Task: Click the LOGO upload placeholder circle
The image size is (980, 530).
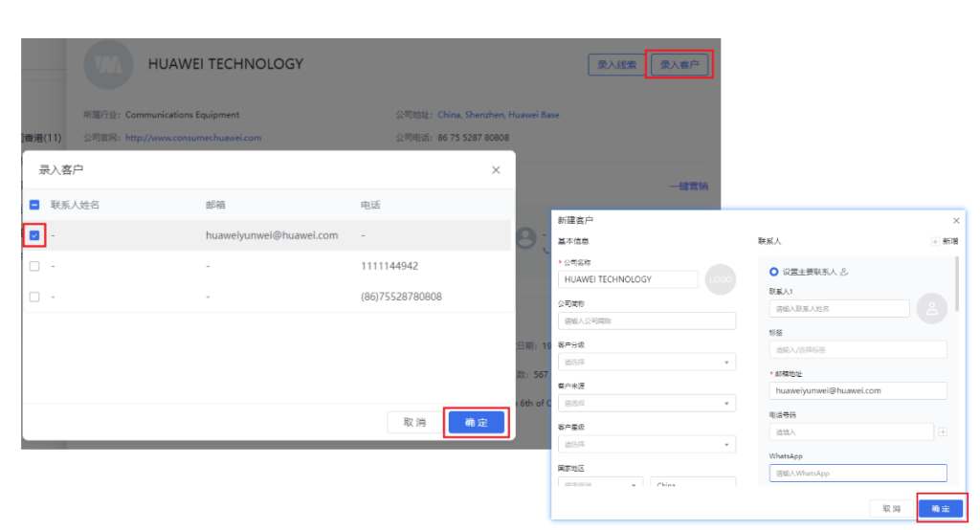Action: pos(719,279)
